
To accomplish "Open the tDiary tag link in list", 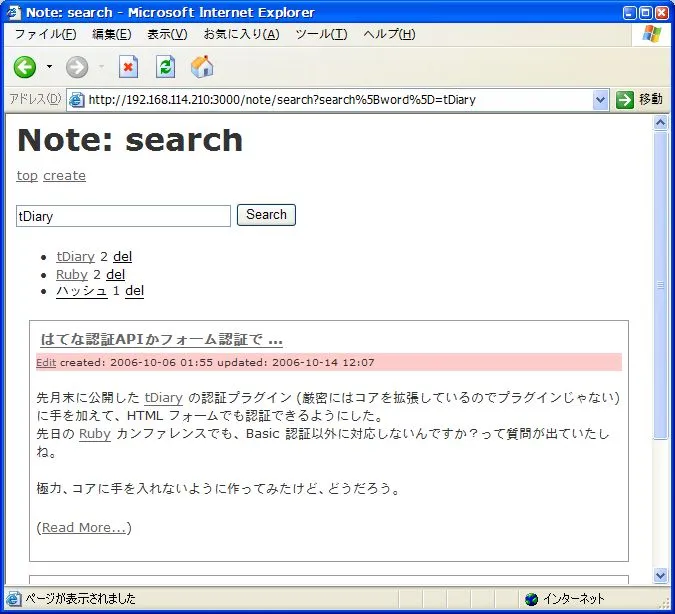I will (x=75, y=257).
